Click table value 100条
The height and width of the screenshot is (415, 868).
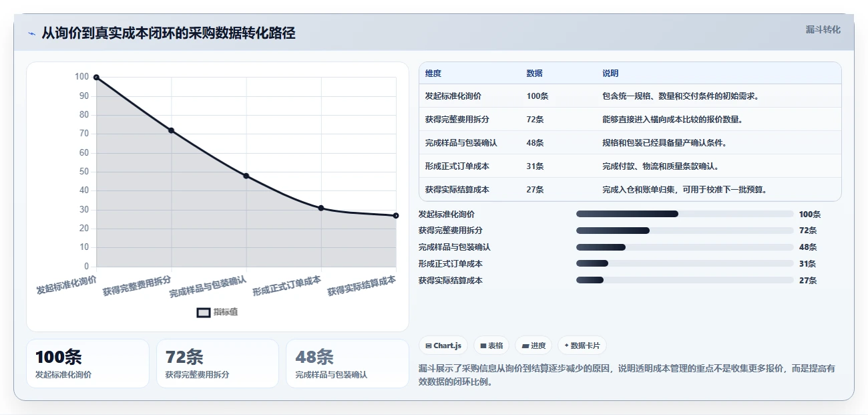537,96
